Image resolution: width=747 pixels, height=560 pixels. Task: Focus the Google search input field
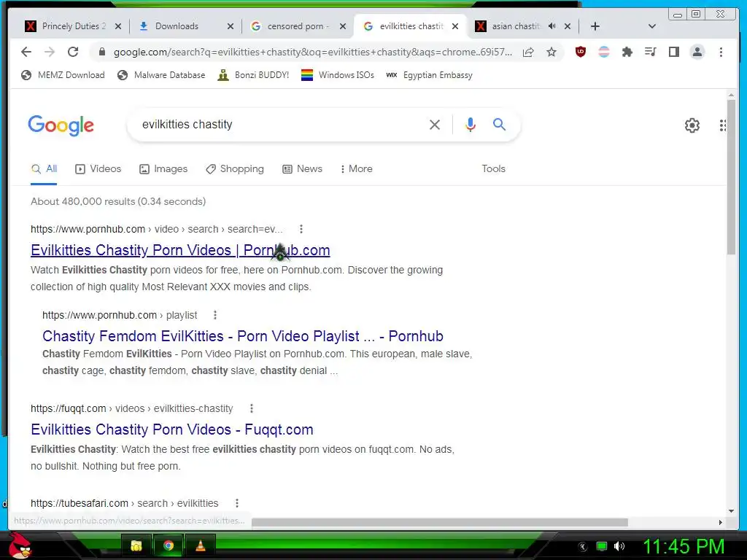[281, 125]
